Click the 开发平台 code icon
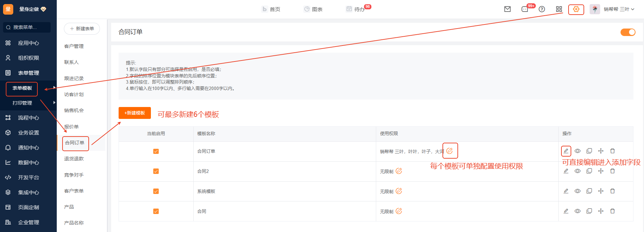 pos(8,177)
